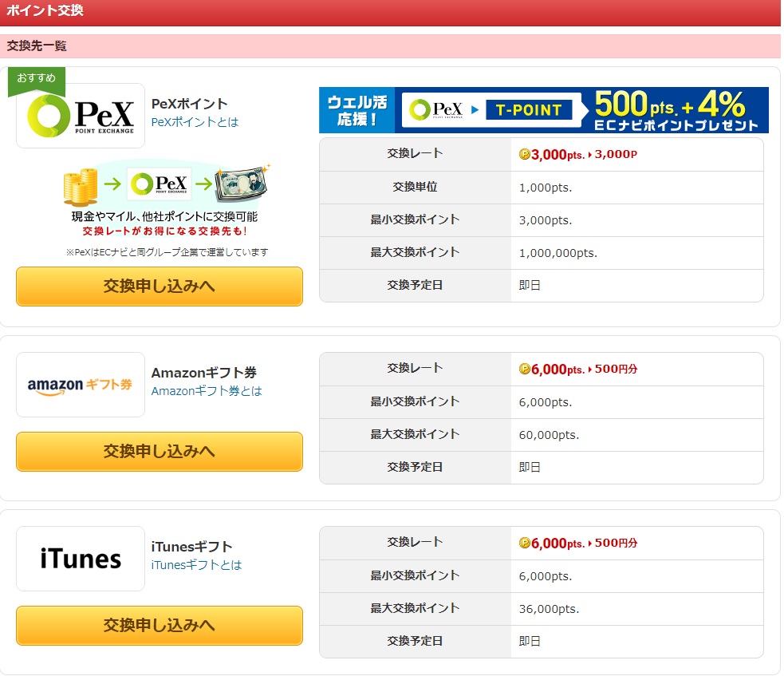Click the 即日 value in the Amazon table

(530, 468)
